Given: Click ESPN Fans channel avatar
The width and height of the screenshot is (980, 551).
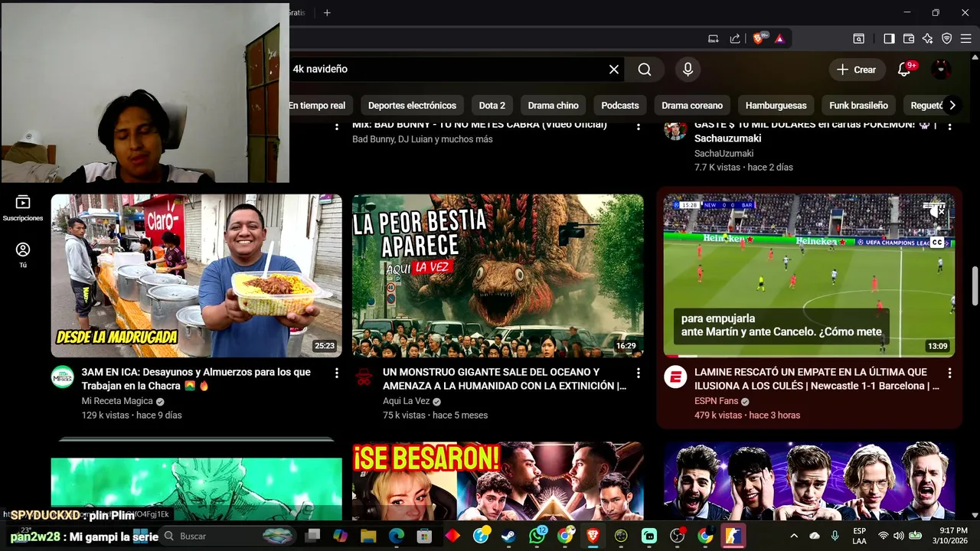Looking at the screenshot, I should 675,377.
